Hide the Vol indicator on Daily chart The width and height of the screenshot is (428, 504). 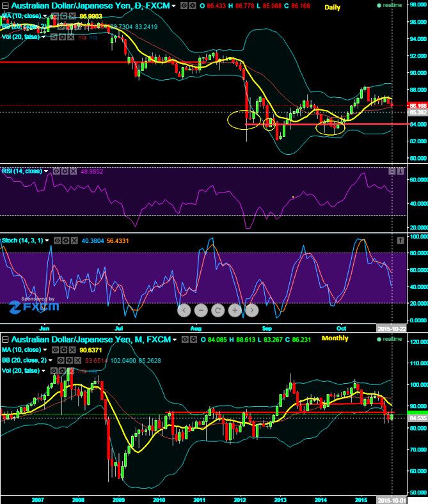54,37
